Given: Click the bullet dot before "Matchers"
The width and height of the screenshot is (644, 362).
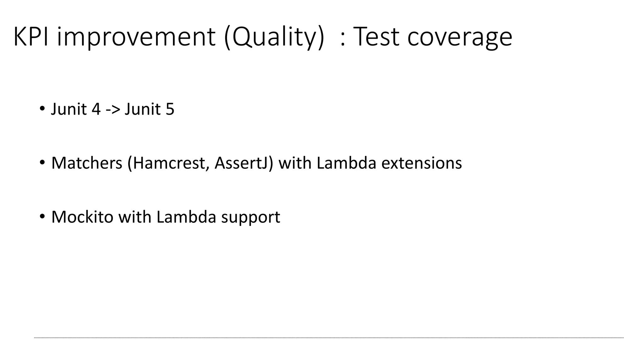Looking at the screenshot, I should pyautogui.click(x=42, y=163).
